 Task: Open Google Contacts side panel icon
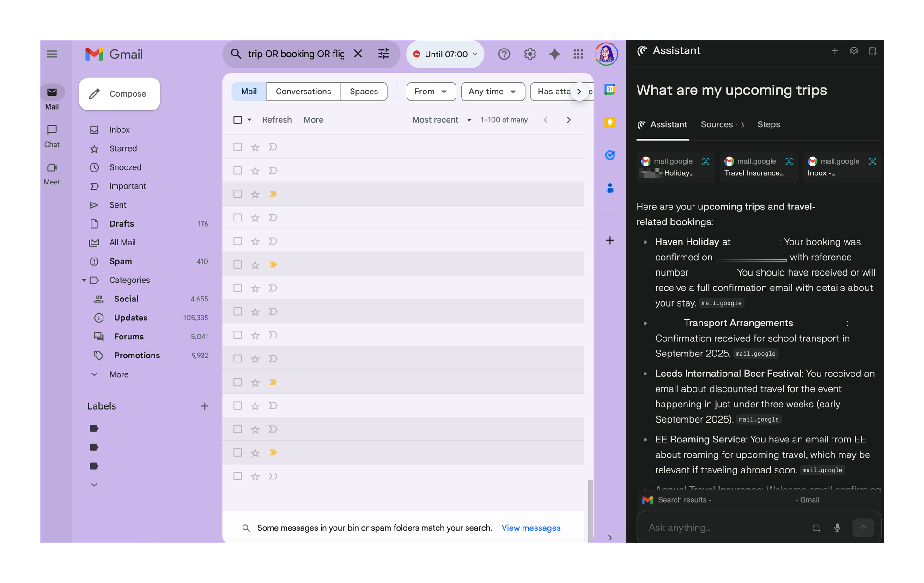pos(610,188)
